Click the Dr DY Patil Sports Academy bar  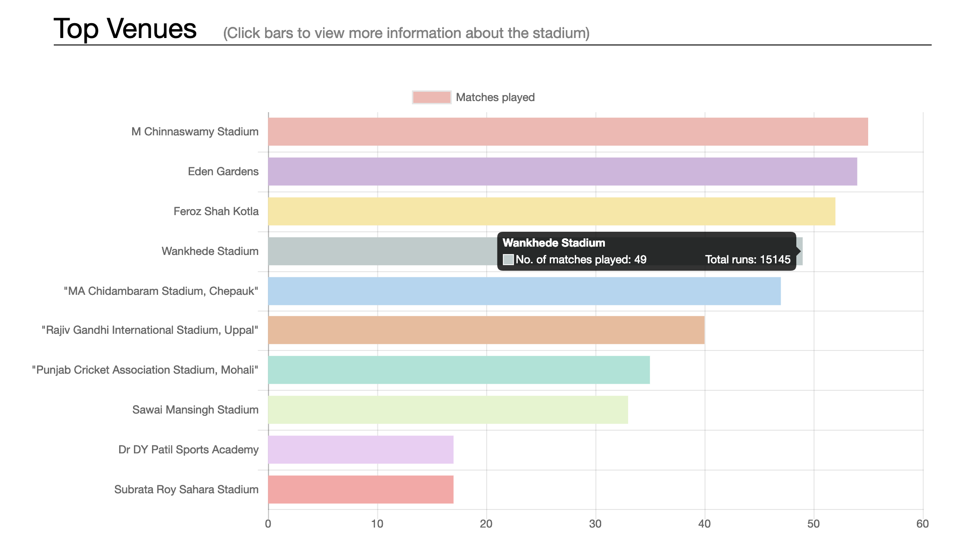361,450
